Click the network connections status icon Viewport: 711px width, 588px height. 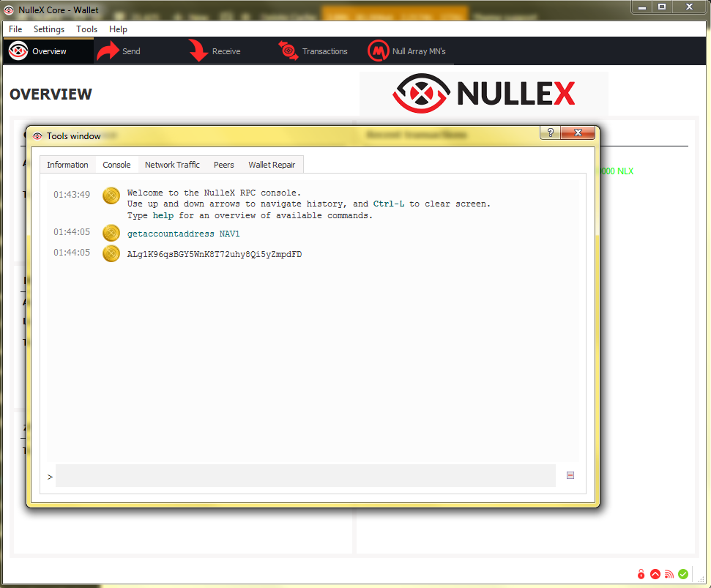669,574
